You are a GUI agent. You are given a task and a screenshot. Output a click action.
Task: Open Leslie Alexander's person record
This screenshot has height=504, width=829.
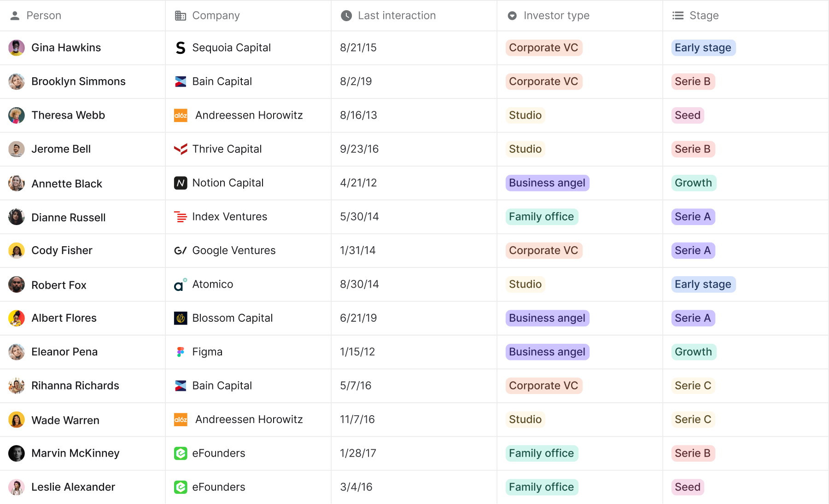pos(73,487)
